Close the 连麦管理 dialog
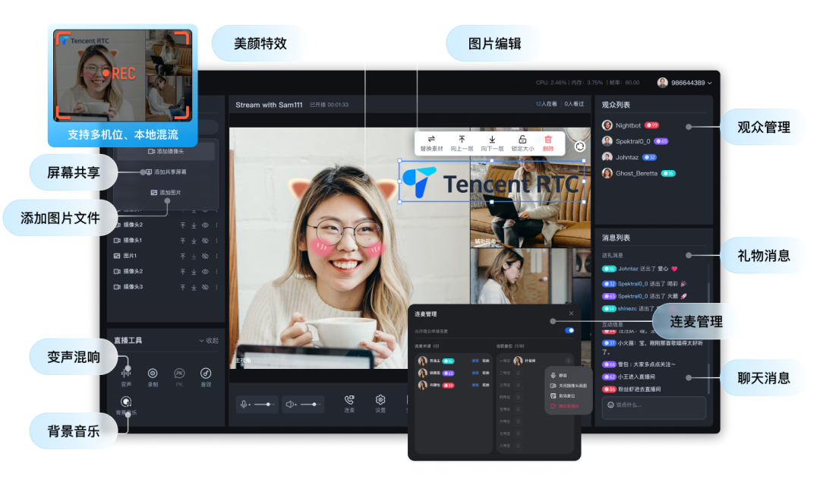This screenshot has width=820, height=504. (571, 313)
